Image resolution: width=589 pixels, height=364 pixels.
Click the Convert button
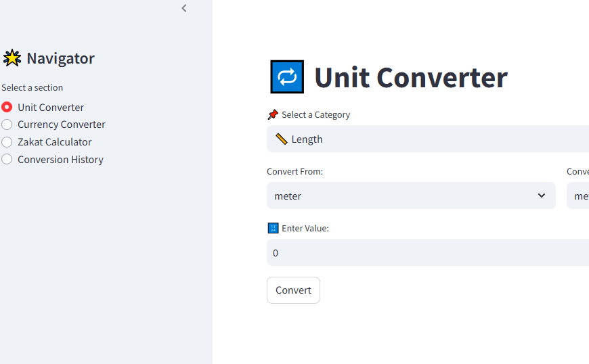point(293,290)
